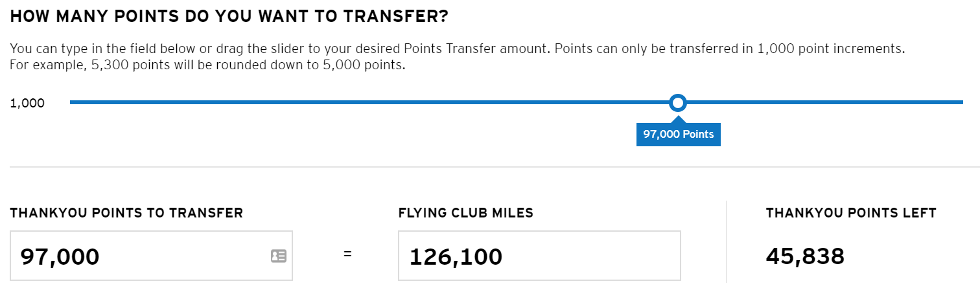Click the HOW MANY POINTS heading

[x=229, y=17]
